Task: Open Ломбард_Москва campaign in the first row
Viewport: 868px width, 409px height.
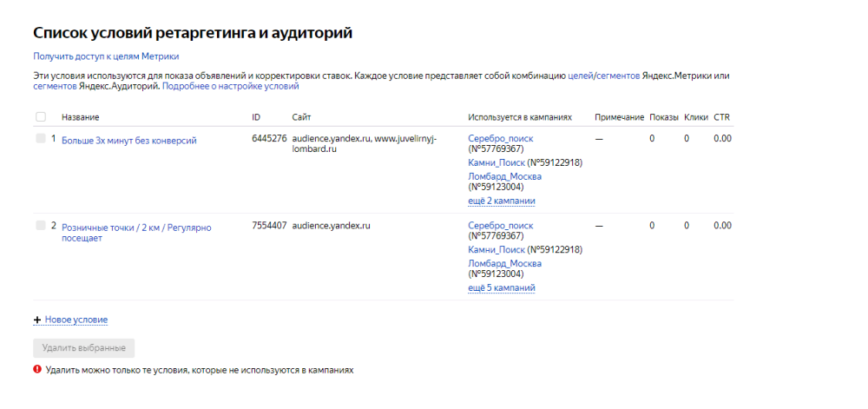Action: click(x=504, y=176)
